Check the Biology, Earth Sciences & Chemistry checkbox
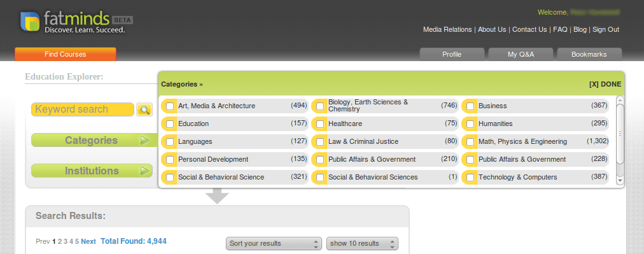 [320, 106]
